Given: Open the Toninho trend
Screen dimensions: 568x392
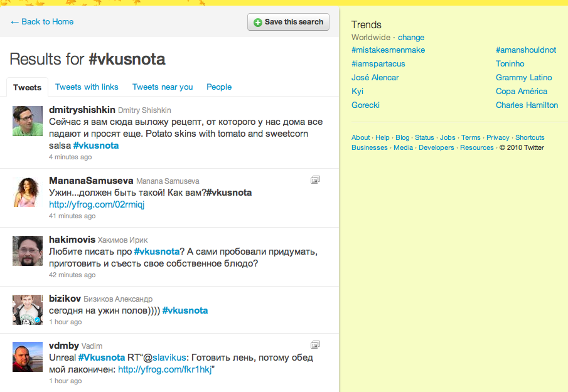Looking at the screenshot, I should [510, 64].
